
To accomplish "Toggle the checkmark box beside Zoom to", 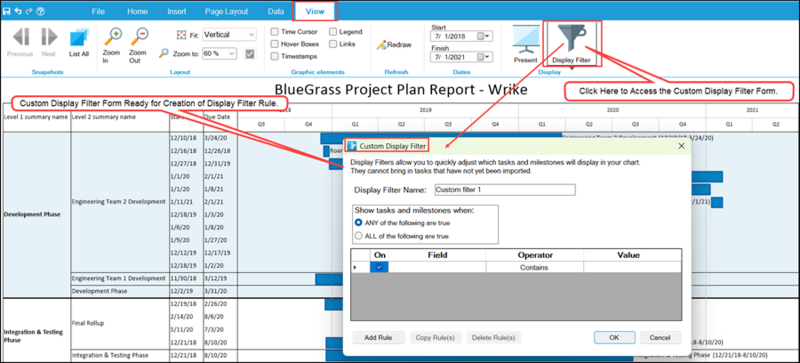I will pos(250,53).
